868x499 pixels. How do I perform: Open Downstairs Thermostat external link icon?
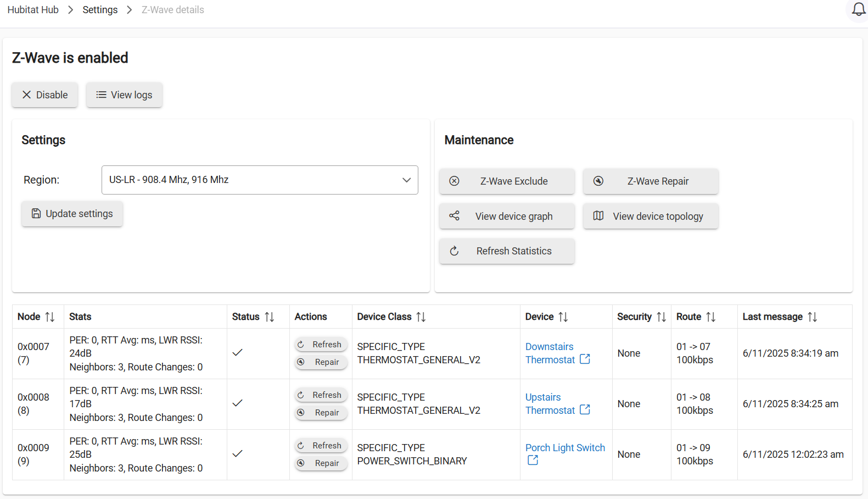[x=585, y=359]
